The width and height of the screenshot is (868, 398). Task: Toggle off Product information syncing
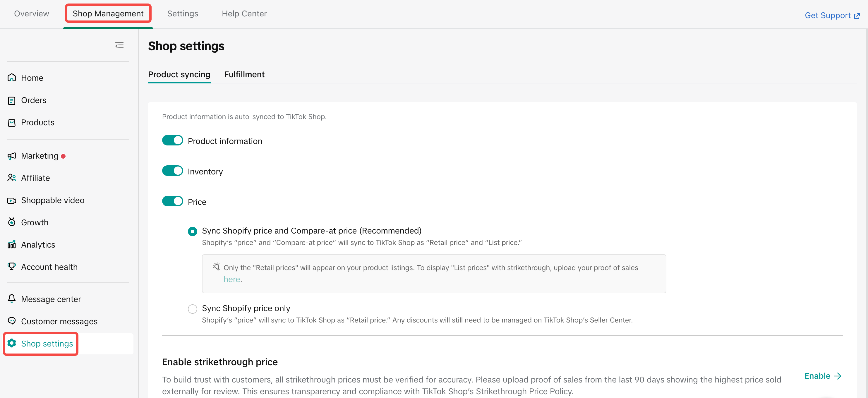173,140
